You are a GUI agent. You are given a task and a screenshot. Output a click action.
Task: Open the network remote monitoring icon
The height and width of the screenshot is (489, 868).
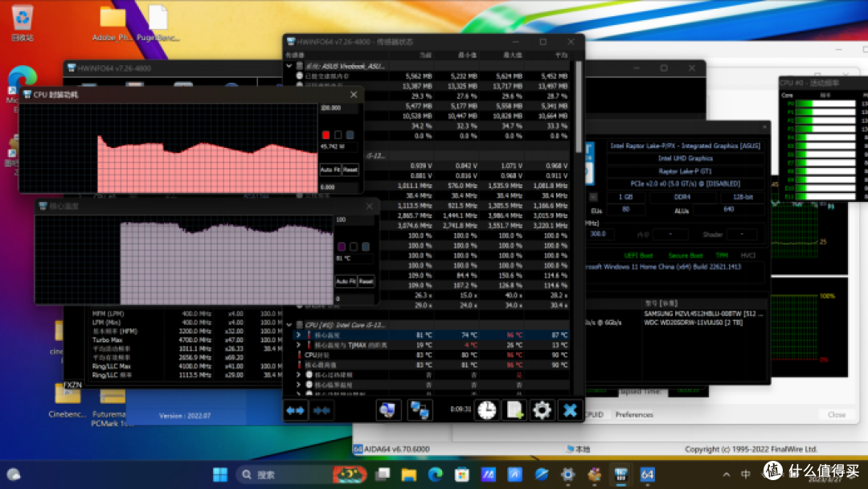coord(419,410)
